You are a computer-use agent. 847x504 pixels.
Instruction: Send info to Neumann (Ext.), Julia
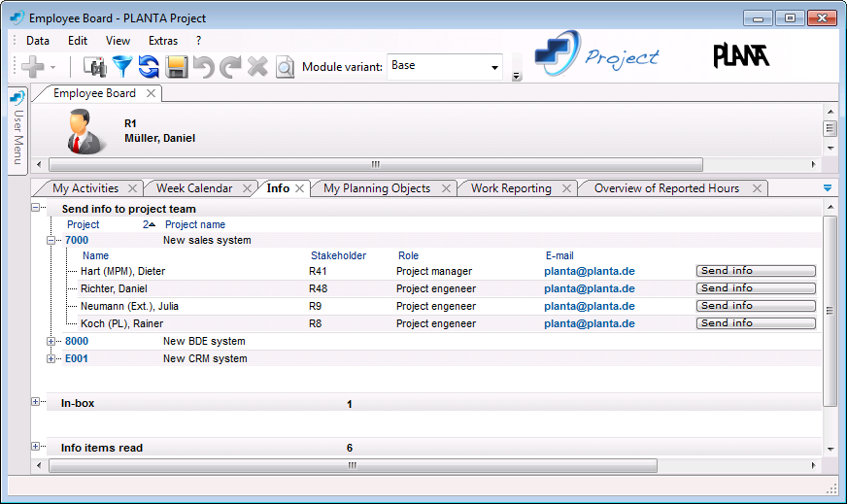pos(756,306)
